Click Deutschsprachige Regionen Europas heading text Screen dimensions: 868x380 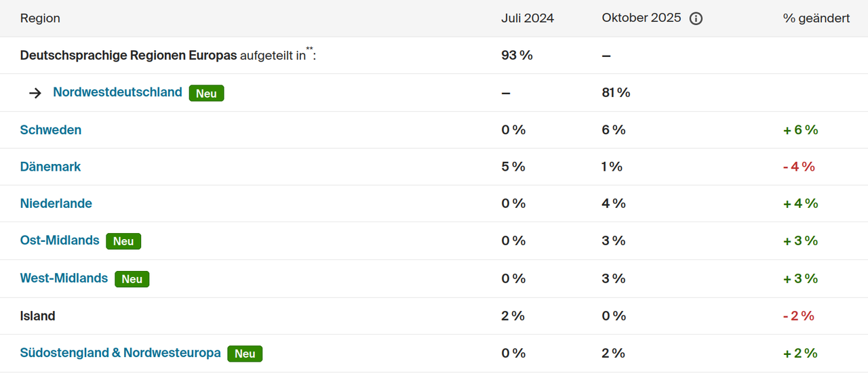click(x=128, y=56)
